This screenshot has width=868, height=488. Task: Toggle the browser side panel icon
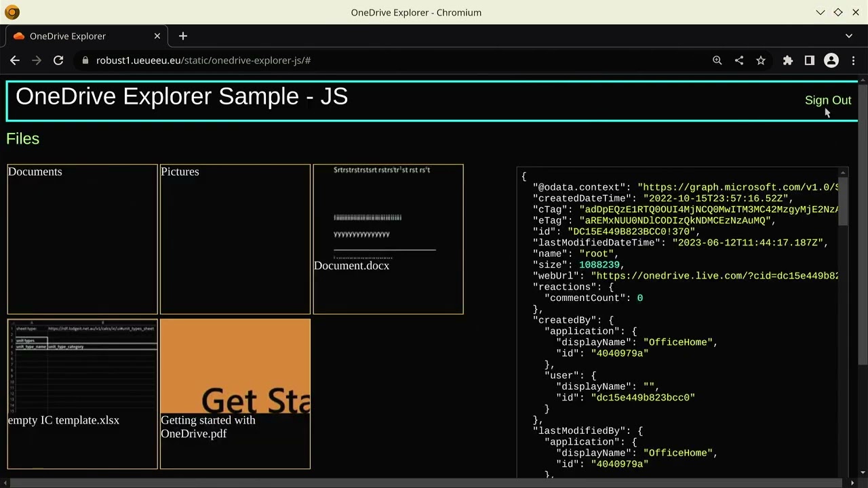(x=810, y=60)
